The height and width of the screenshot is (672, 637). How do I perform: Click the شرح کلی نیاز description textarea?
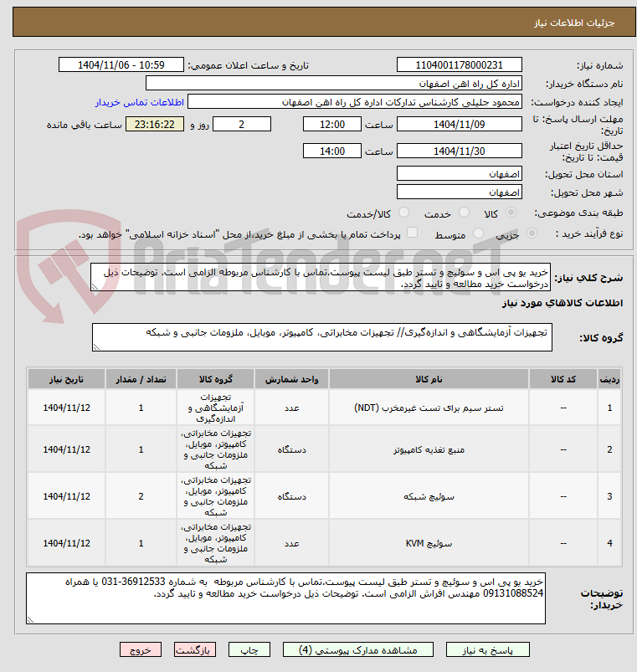tap(321, 277)
